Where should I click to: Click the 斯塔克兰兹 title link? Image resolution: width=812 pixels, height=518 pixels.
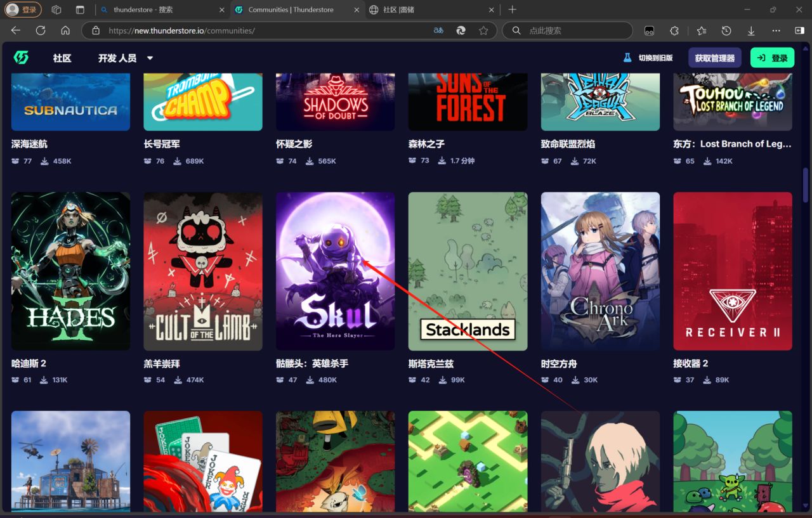pos(431,364)
